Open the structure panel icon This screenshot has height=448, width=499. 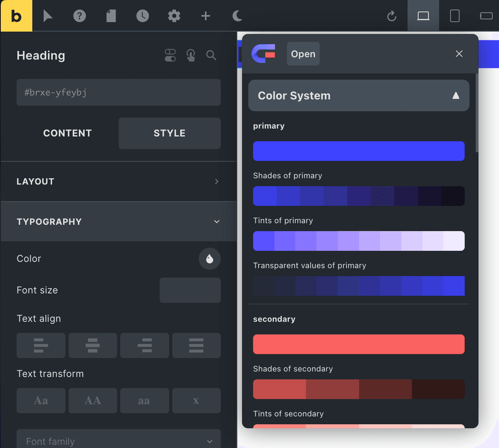(111, 16)
